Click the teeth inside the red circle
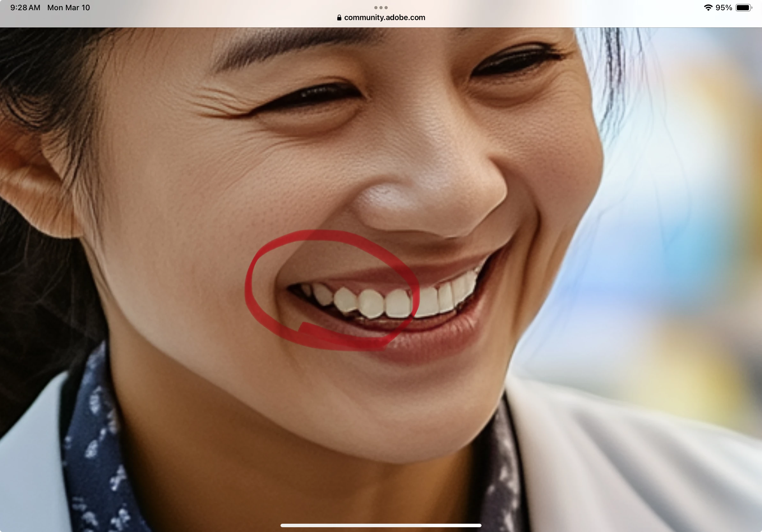 (372, 304)
